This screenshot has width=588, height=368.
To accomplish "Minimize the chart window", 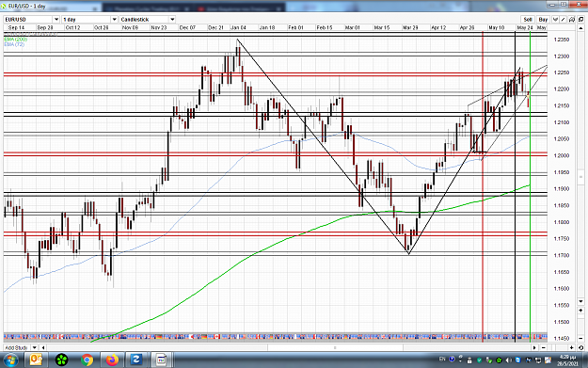I will pyautogui.click(x=552, y=5).
